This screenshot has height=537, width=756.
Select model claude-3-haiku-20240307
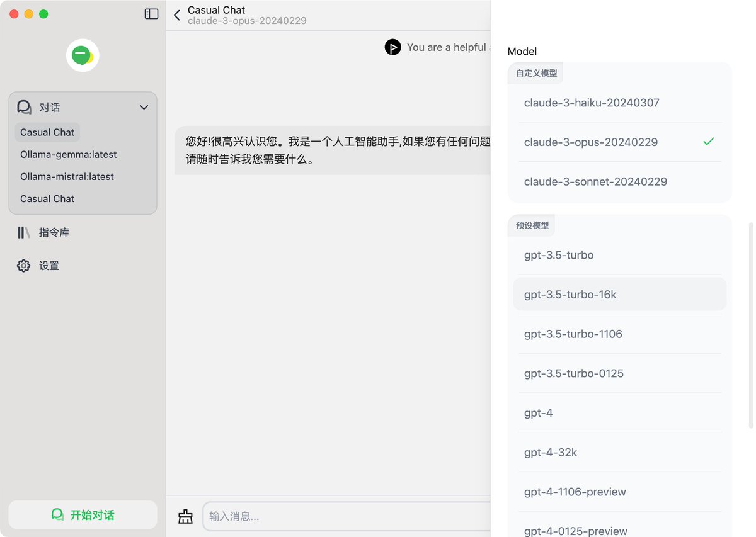[x=620, y=103]
